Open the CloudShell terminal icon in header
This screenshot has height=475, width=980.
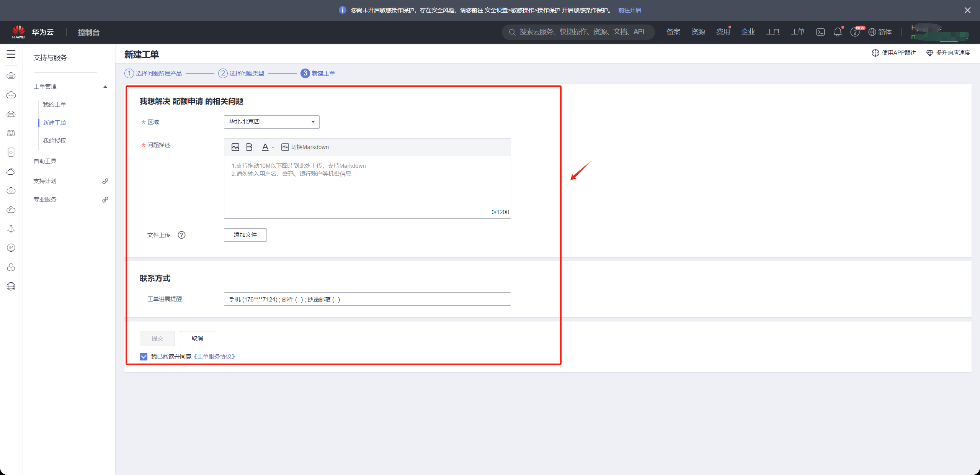tap(820, 32)
